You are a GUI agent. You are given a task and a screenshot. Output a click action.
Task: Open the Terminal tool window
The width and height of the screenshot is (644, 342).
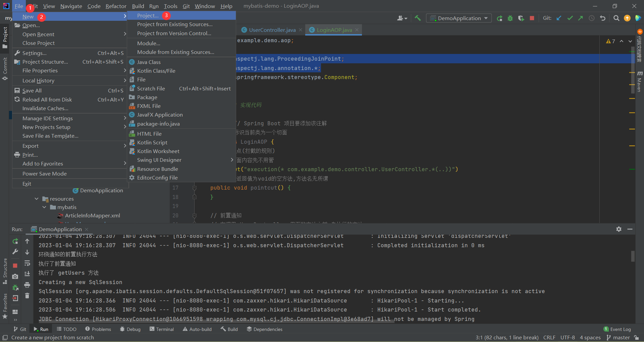162,329
